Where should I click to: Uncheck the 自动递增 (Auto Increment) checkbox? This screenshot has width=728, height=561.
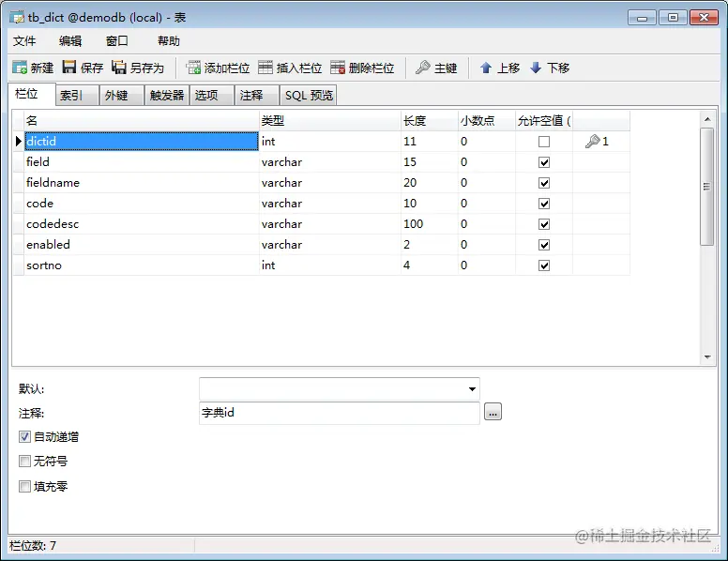24,436
